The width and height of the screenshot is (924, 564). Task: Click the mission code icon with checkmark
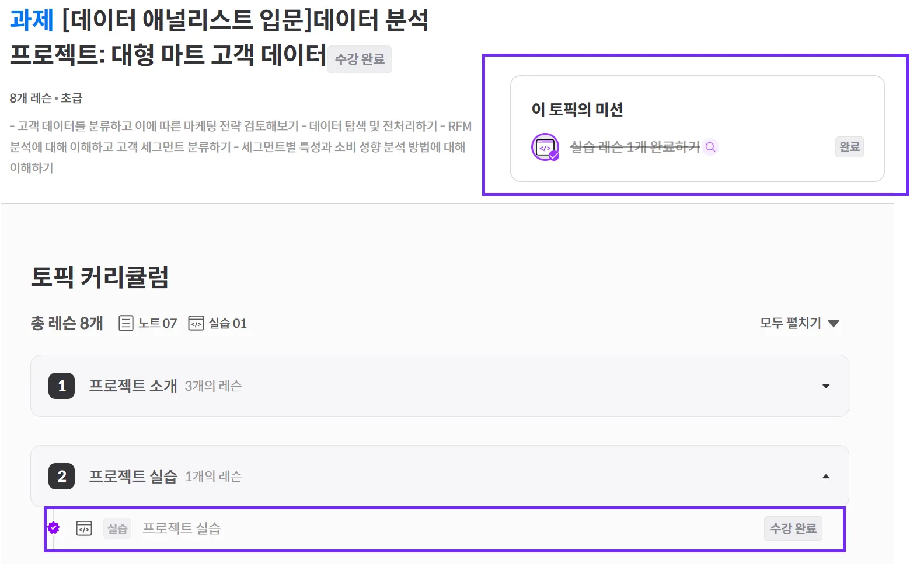[545, 148]
